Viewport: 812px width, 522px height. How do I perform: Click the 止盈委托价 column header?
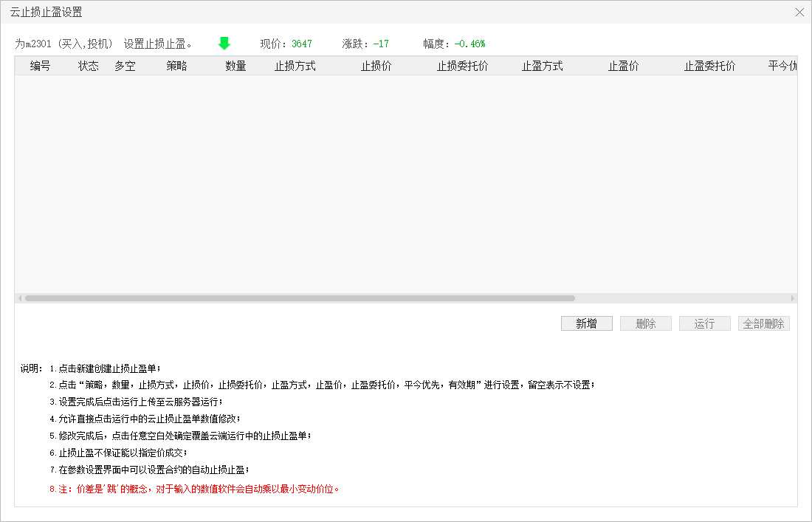click(x=709, y=66)
